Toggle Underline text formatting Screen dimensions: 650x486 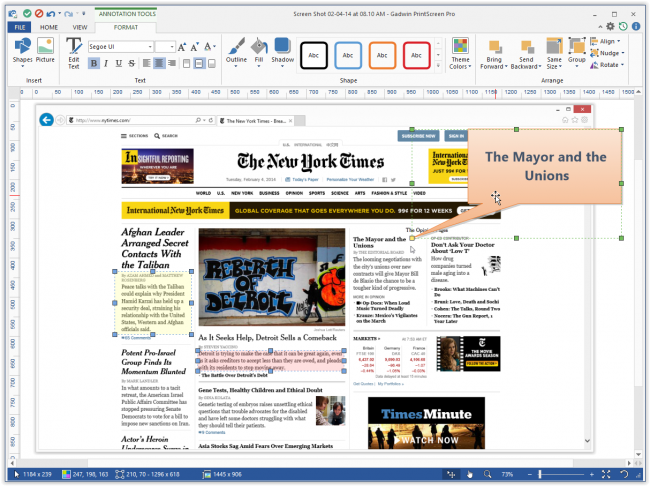(x=118, y=63)
